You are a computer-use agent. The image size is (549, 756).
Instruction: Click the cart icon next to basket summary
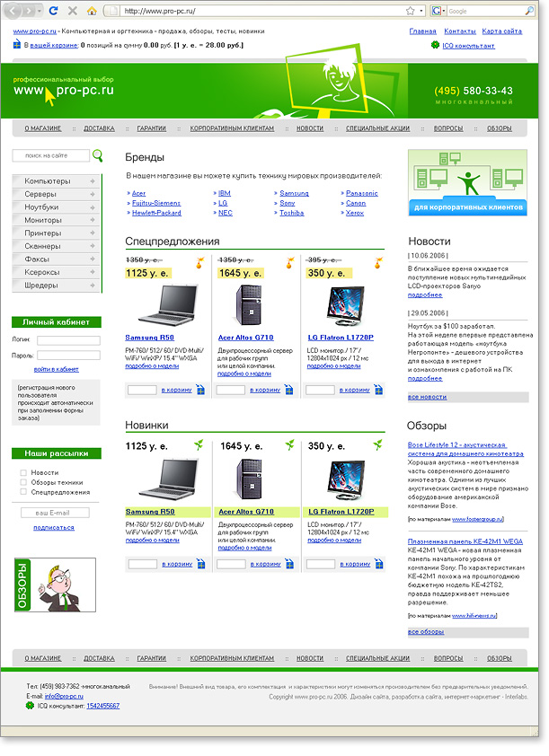click(17, 45)
